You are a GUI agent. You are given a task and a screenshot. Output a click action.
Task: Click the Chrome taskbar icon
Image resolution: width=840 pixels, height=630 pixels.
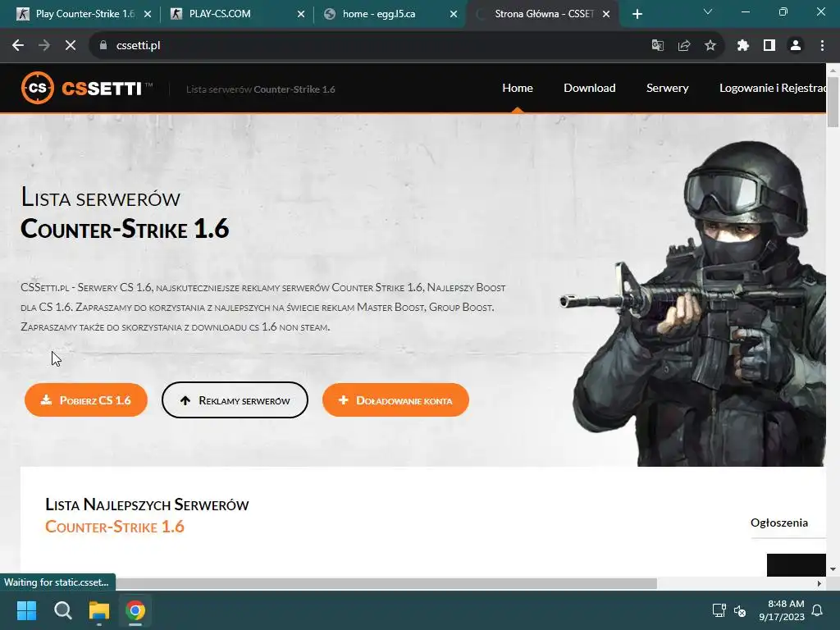[135, 610]
